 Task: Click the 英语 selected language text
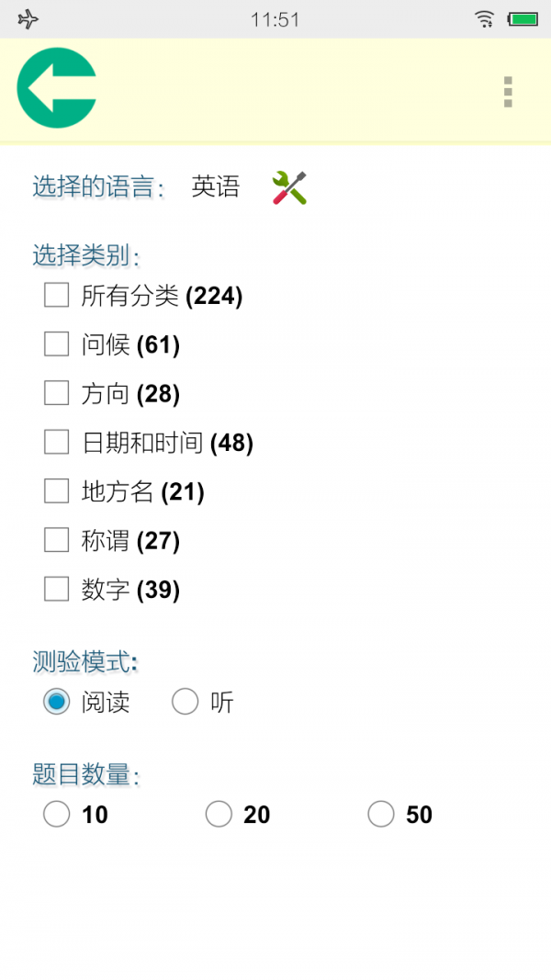point(216,186)
